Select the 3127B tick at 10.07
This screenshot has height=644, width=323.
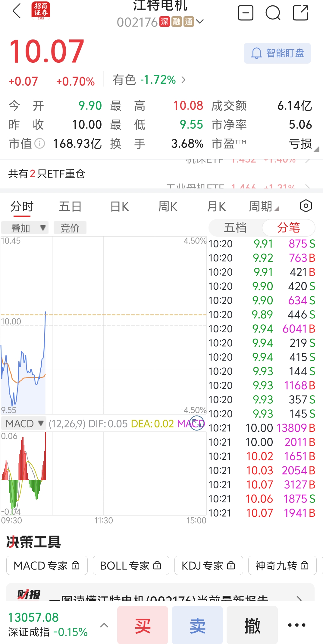pyautogui.click(x=262, y=485)
